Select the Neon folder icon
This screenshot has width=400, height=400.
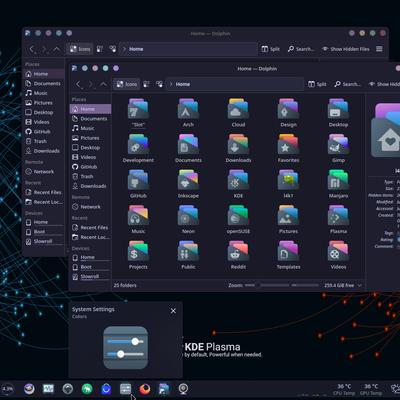[x=188, y=215]
